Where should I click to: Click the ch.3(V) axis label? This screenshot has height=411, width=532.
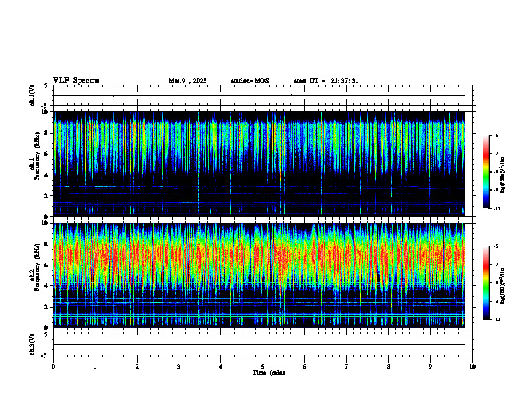pos(32,345)
